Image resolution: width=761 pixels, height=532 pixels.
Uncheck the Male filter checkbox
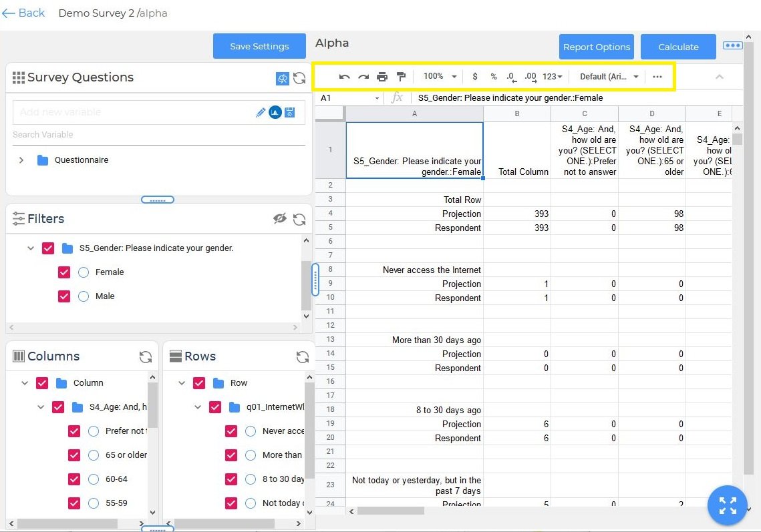[x=64, y=296]
